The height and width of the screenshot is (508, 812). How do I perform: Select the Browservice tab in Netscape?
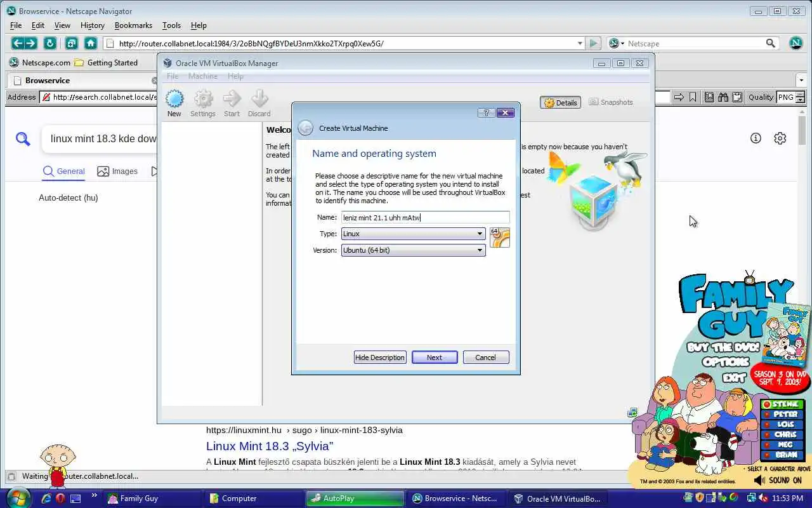point(82,81)
